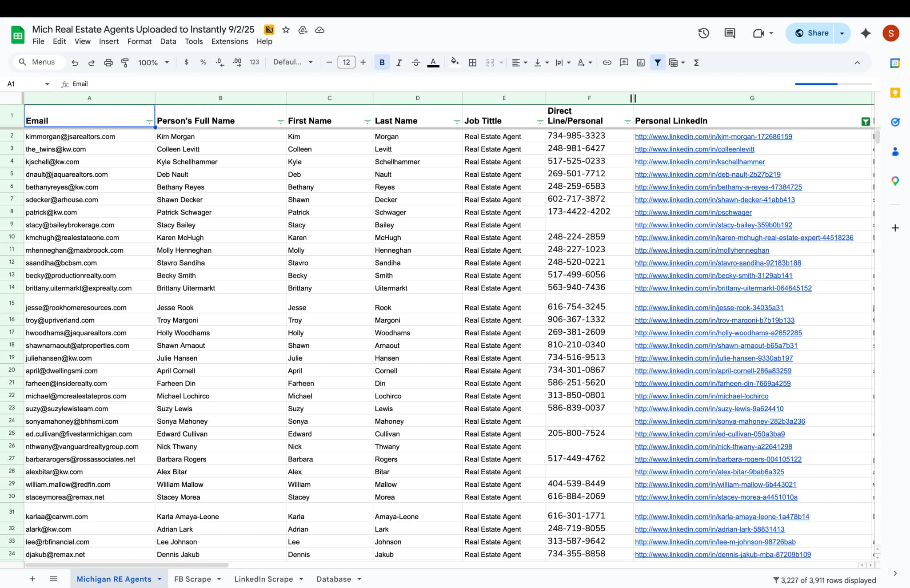The image size is (910, 588).
Task: Toggle strikethrough formatting
Action: (x=416, y=63)
